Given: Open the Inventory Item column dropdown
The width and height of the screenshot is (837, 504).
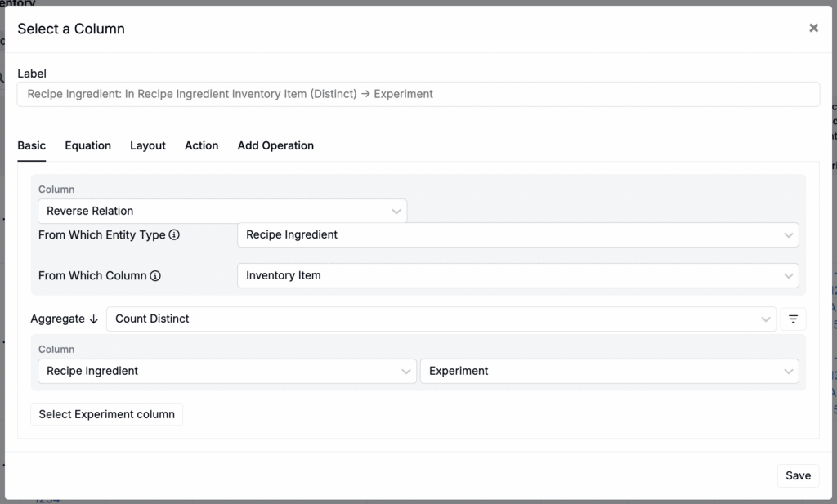Looking at the screenshot, I should coord(517,275).
